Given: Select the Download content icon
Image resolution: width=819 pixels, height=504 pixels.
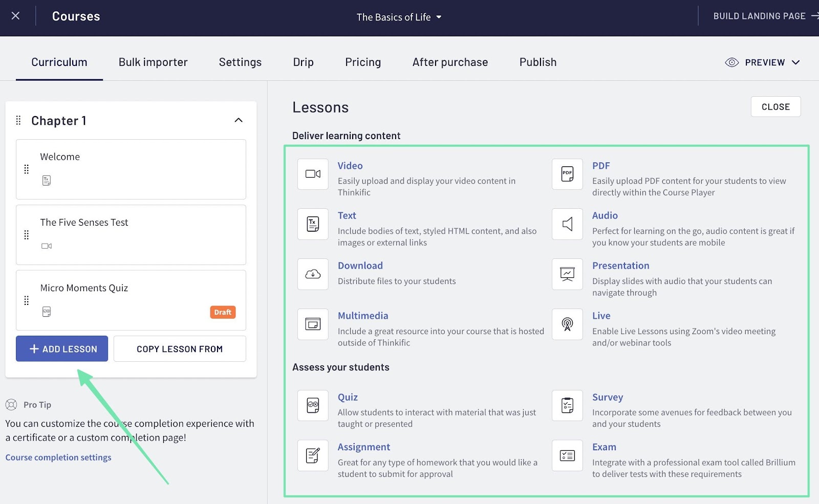Looking at the screenshot, I should (x=312, y=274).
